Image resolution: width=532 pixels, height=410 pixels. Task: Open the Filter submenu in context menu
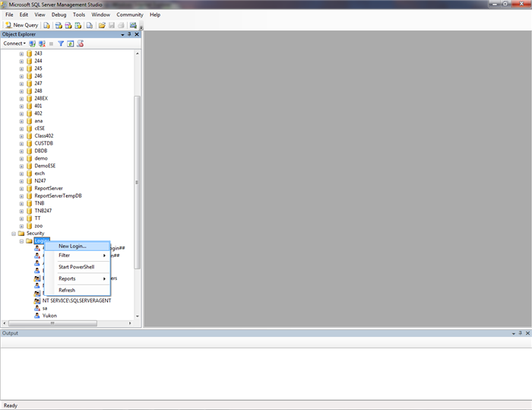78,255
